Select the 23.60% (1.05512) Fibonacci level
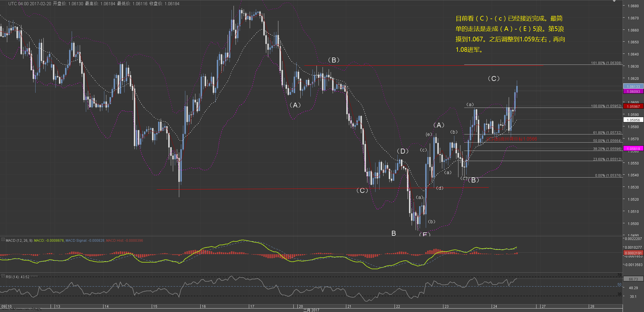The width and height of the screenshot is (644, 312). point(607,159)
